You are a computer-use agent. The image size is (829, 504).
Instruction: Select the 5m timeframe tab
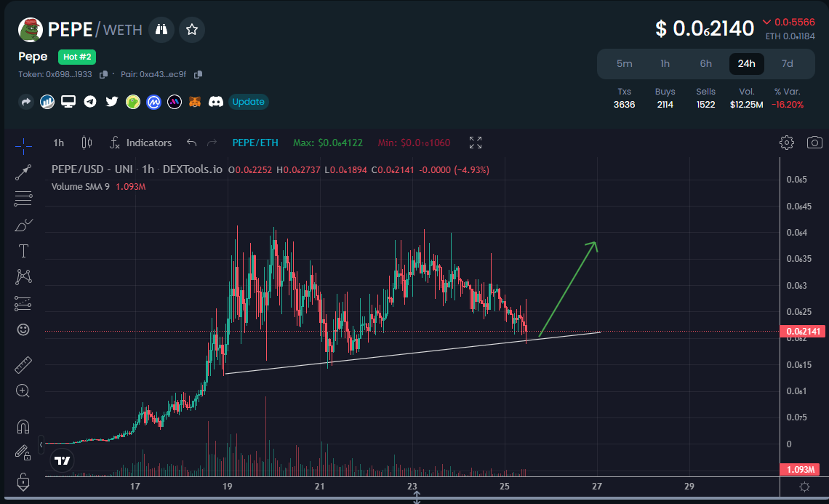pos(625,63)
